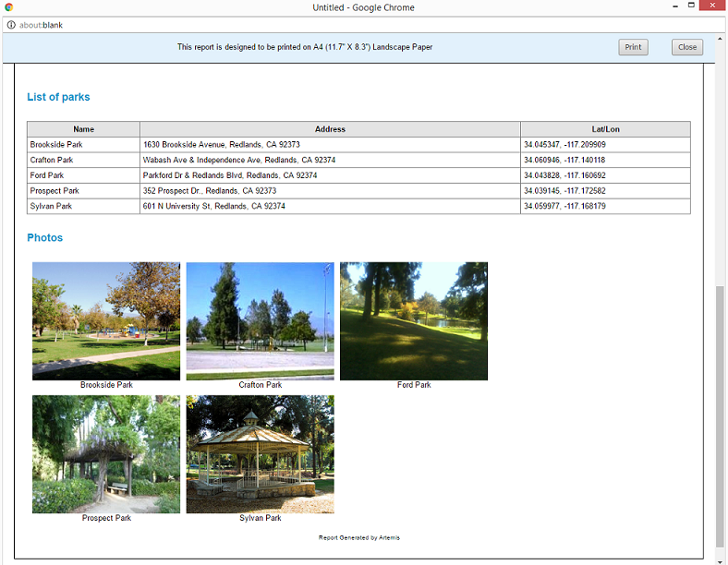728x565 pixels.
Task: Close the Chrome window
Action: coord(712,6)
